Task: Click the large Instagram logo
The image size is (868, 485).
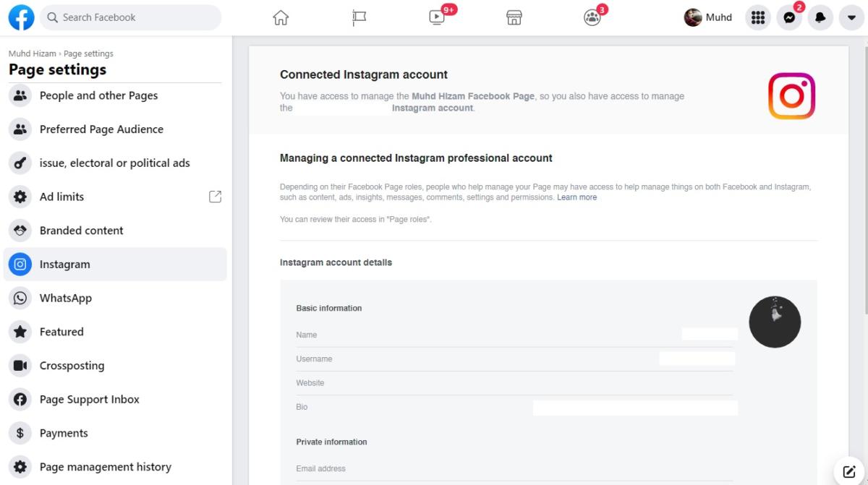Action: pyautogui.click(x=792, y=95)
